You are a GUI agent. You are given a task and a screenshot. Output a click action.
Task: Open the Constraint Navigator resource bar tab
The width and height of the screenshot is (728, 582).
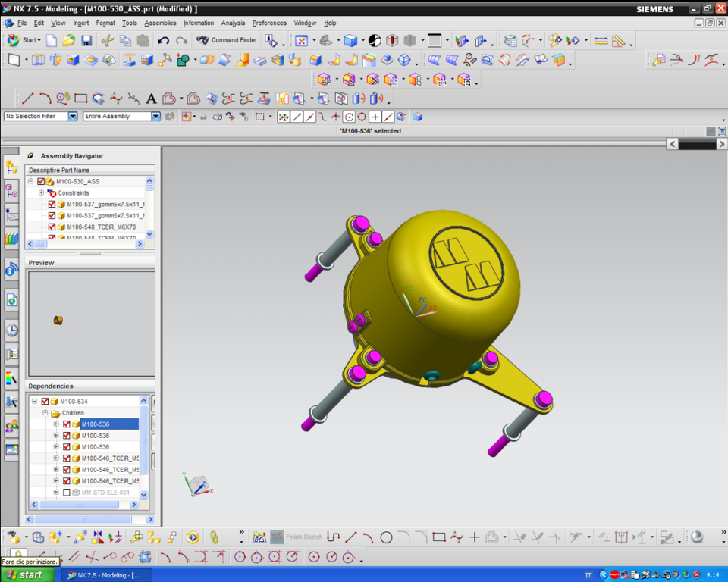pyautogui.click(x=11, y=191)
